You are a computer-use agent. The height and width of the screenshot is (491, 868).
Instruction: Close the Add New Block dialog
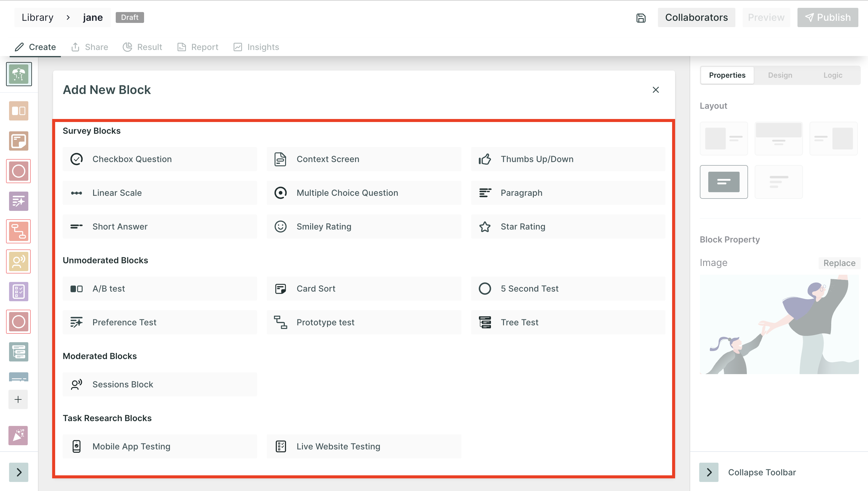click(656, 90)
